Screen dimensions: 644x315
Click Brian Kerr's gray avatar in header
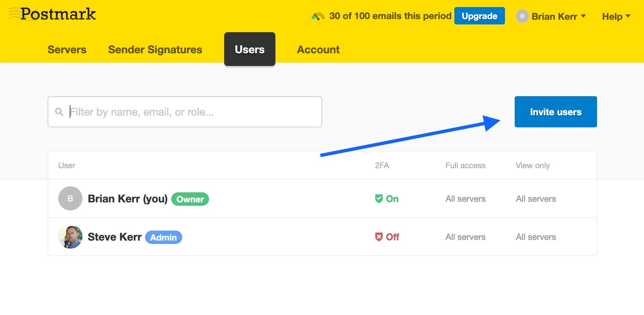point(522,16)
